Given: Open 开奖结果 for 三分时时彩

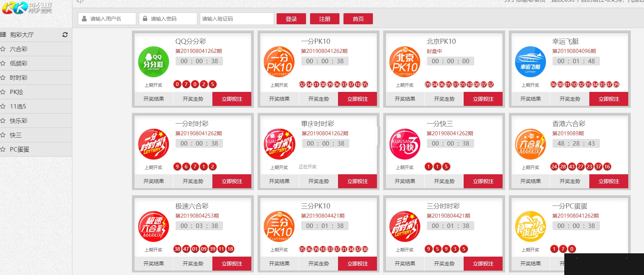Looking at the screenshot, I should (x=405, y=264).
